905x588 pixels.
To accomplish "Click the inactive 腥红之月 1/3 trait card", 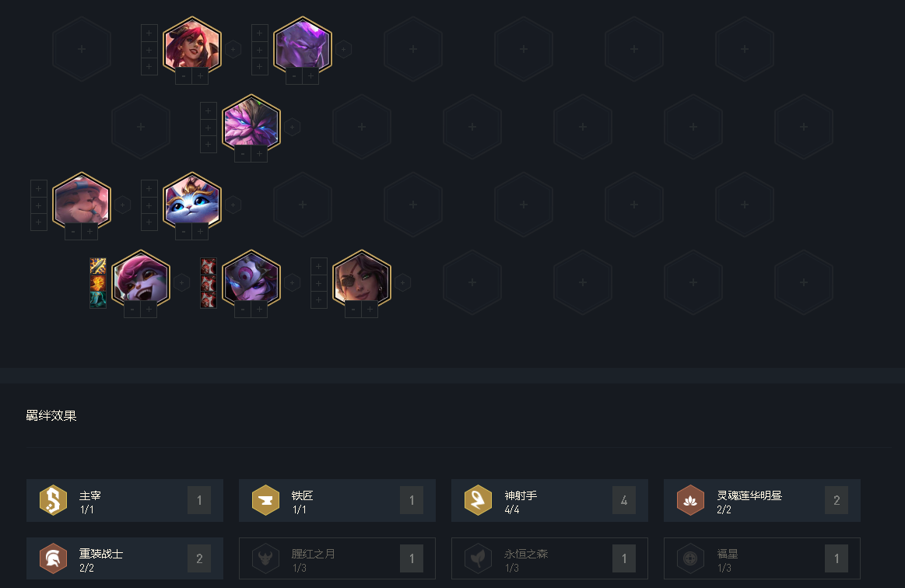I will (337, 558).
